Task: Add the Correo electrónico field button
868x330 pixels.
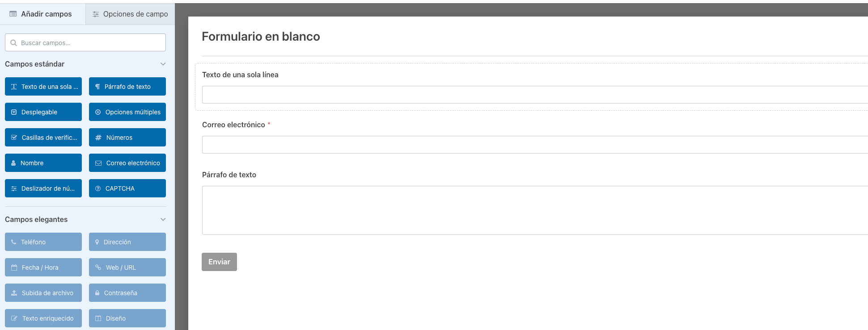Action: 127,163
